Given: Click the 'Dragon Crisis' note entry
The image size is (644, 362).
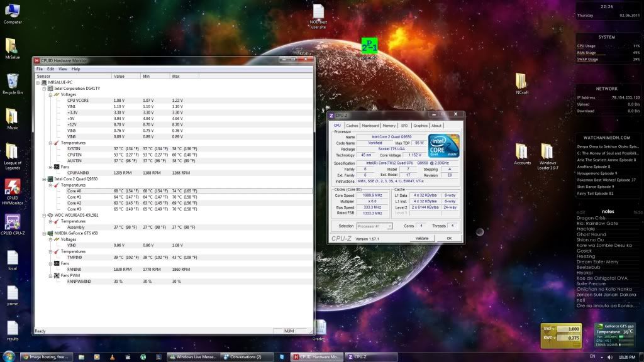Looking at the screenshot, I should tap(591, 218).
